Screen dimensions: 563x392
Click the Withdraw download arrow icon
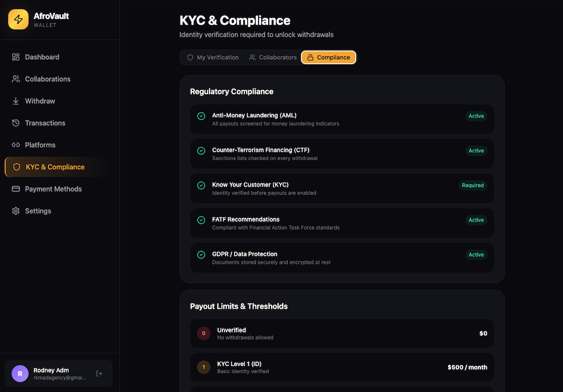click(x=16, y=101)
